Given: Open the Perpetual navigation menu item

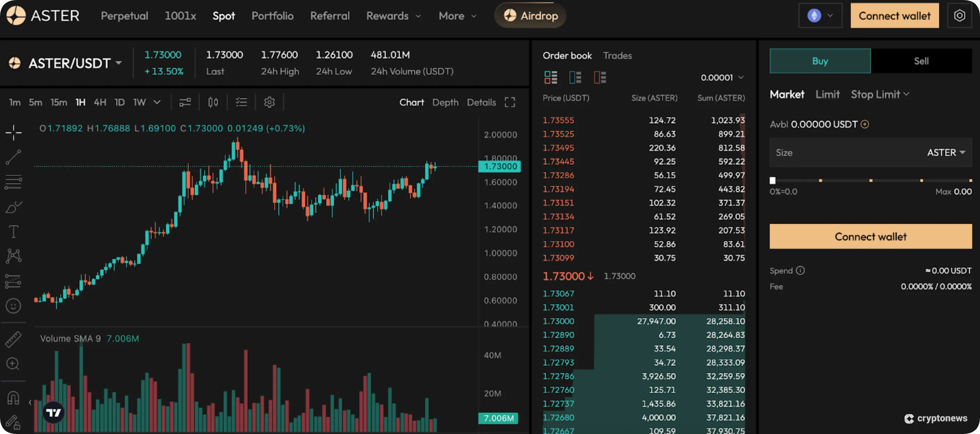Looking at the screenshot, I should [124, 16].
